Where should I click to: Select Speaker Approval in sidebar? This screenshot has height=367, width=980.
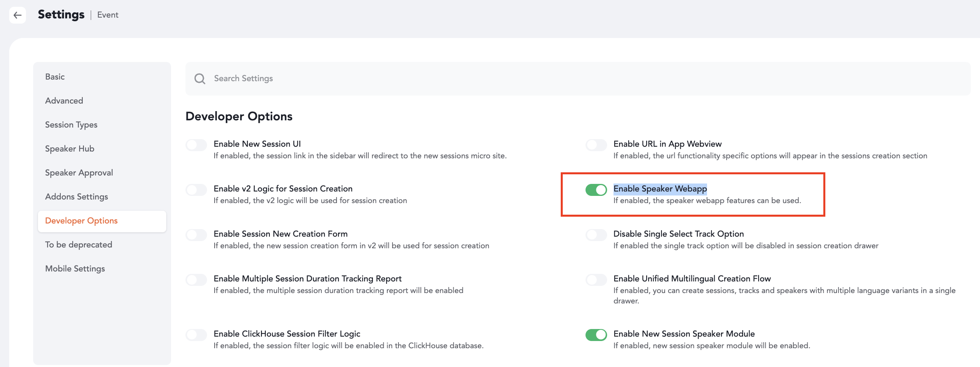[x=79, y=173]
